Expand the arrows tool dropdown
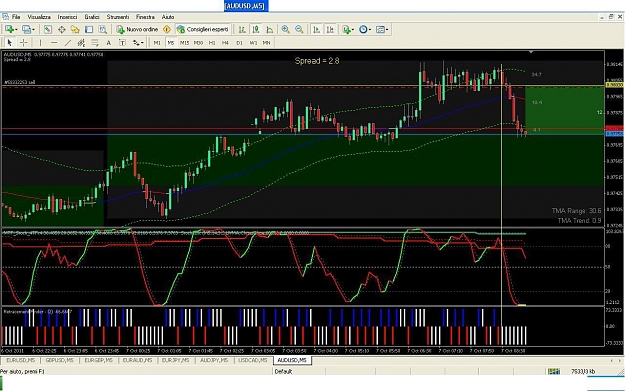This screenshot has height=391, width=625. click(x=142, y=43)
